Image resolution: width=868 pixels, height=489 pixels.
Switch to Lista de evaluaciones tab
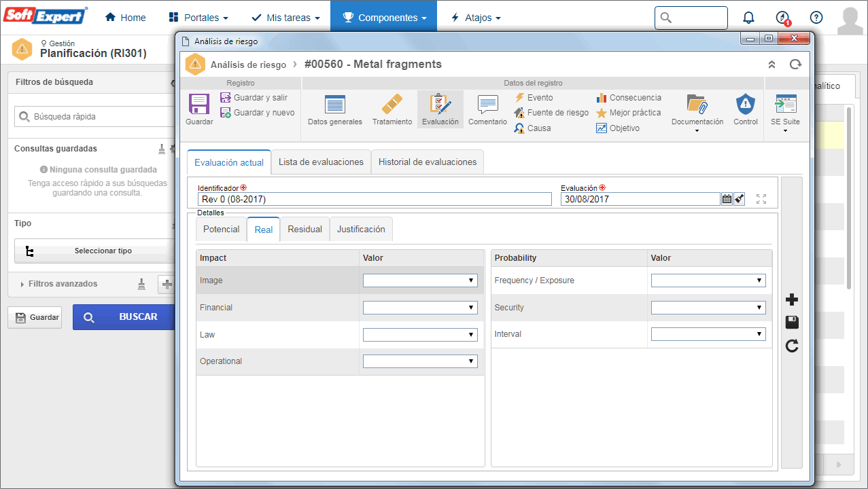(x=321, y=162)
